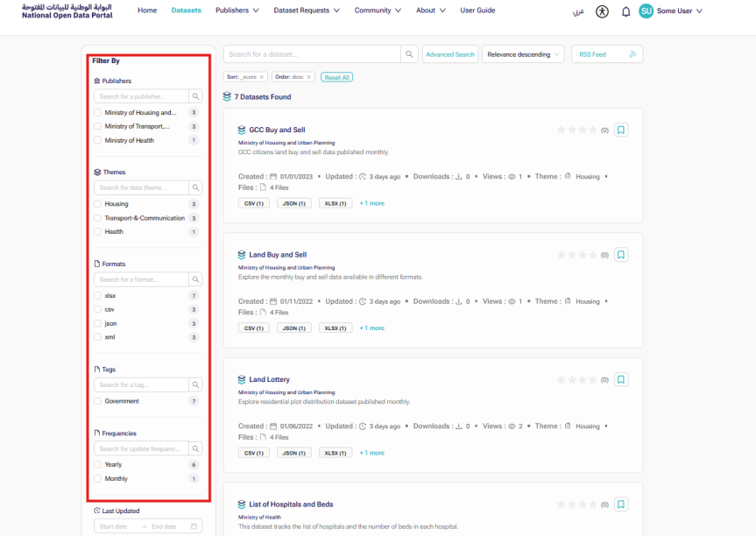Click the accessibility icon in the header
The image size is (756, 536).
[601, 11]
